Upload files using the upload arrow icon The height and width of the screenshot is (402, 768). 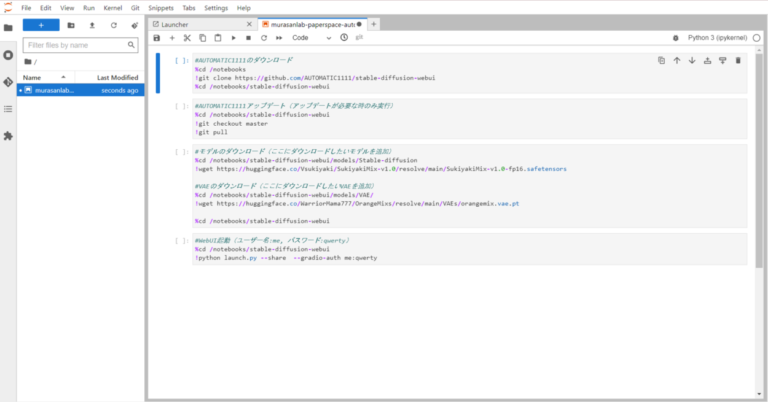pos(92,24)
